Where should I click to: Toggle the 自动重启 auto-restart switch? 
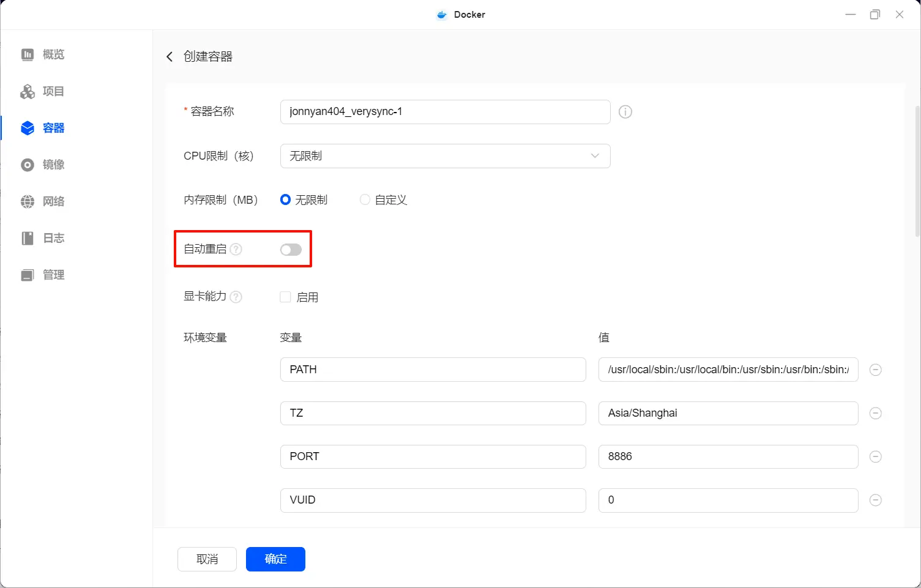(x=291, y=250)
